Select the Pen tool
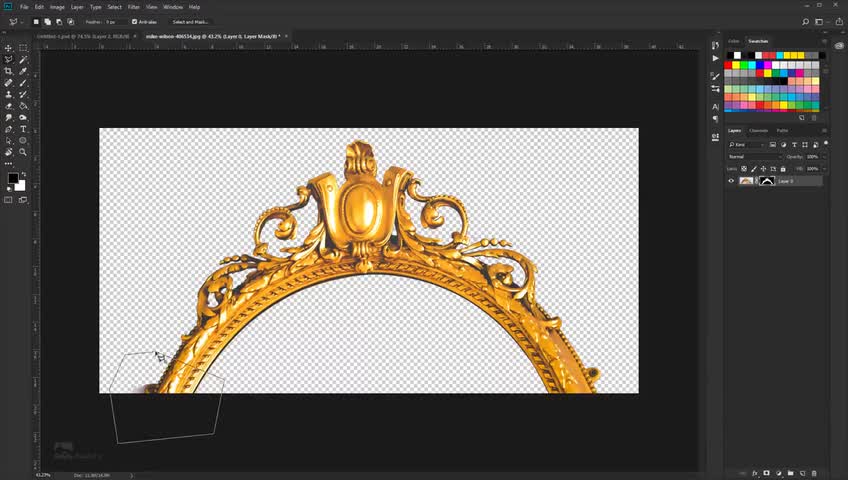848x480 pixels. [8, 129]
